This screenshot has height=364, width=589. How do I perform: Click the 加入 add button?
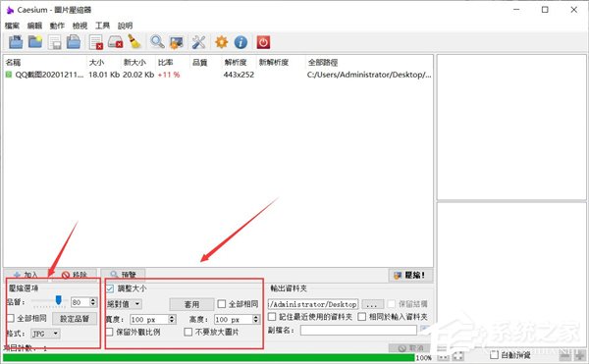(x=26, y=275)
